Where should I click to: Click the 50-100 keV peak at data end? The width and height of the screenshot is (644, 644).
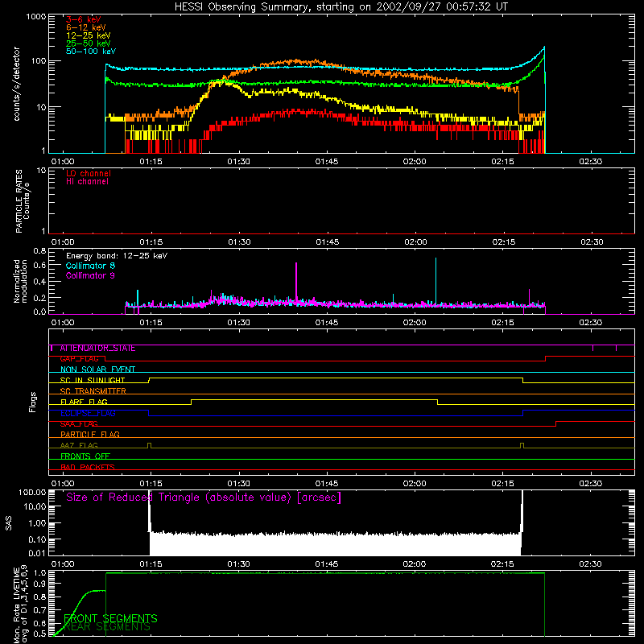pos(544,48)
